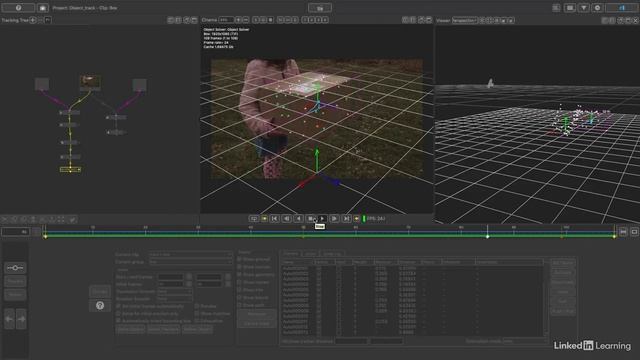Open the Perspective view dropdown in the Viewer

(x=464, y=20)
